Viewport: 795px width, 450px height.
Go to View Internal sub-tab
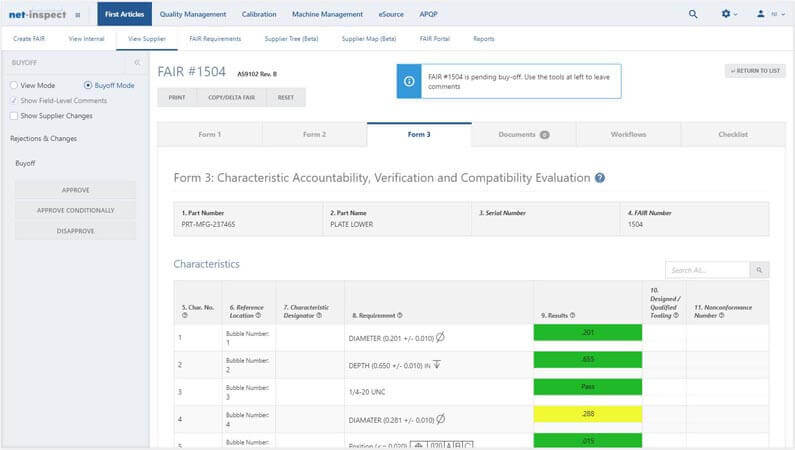click(86, 39)
